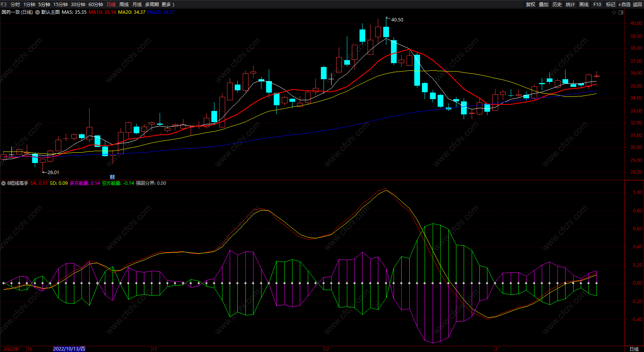Click the 36.00 price axis label
The height and width of the screenshot is (352, 644).
point(636,73)
